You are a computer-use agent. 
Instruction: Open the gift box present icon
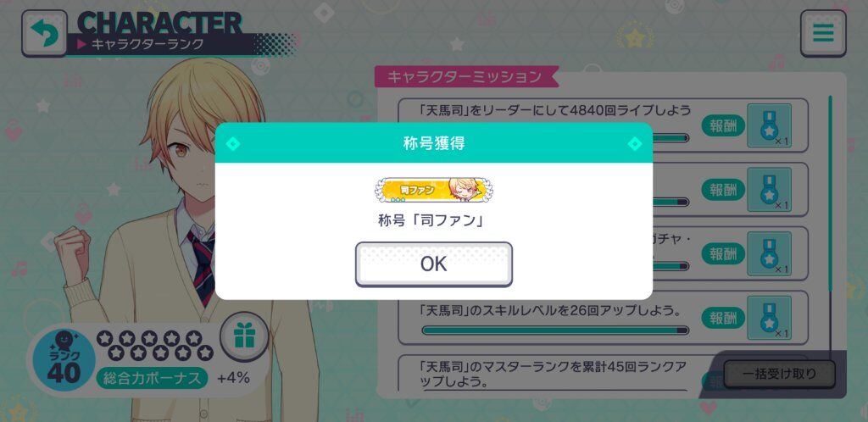pos(244,336)
